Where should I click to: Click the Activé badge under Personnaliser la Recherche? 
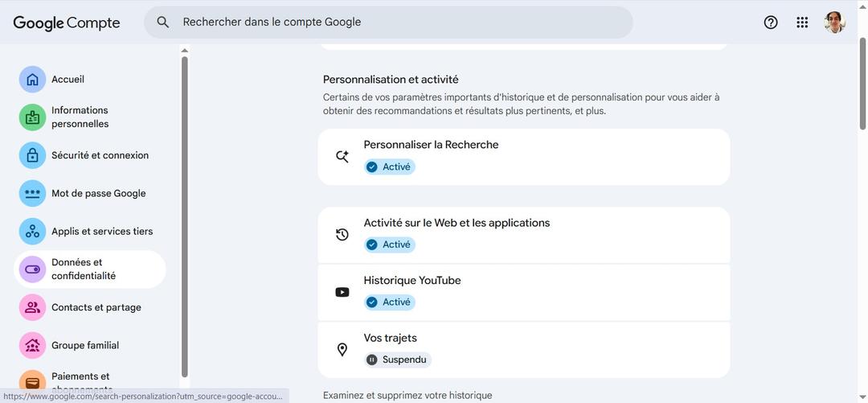[x=390, y=167]
